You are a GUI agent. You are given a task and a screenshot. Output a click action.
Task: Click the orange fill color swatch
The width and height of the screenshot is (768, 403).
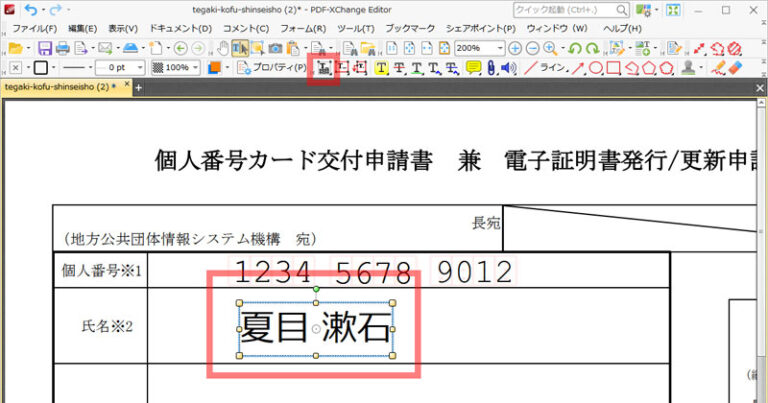pos(213,68)
